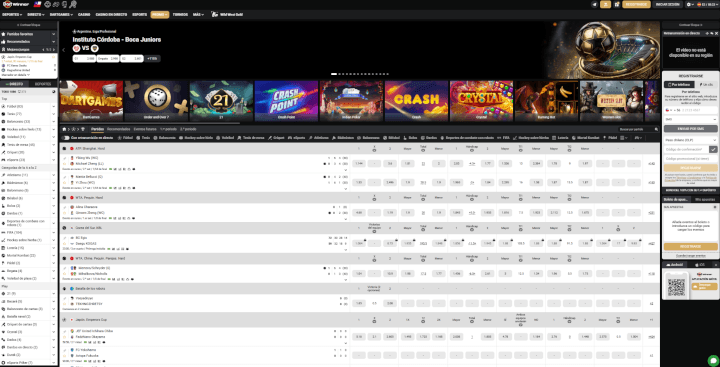Open CASINO in the navigation bar
The height and width of the screenshot is (367, 720).
coord(84,15)
